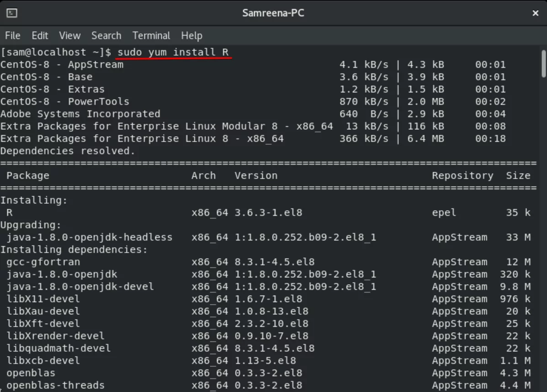The image size is (547, 392).
Task: Click 'java-1.8.0-openjdk-headless' package name
Action: pos(89,237)
